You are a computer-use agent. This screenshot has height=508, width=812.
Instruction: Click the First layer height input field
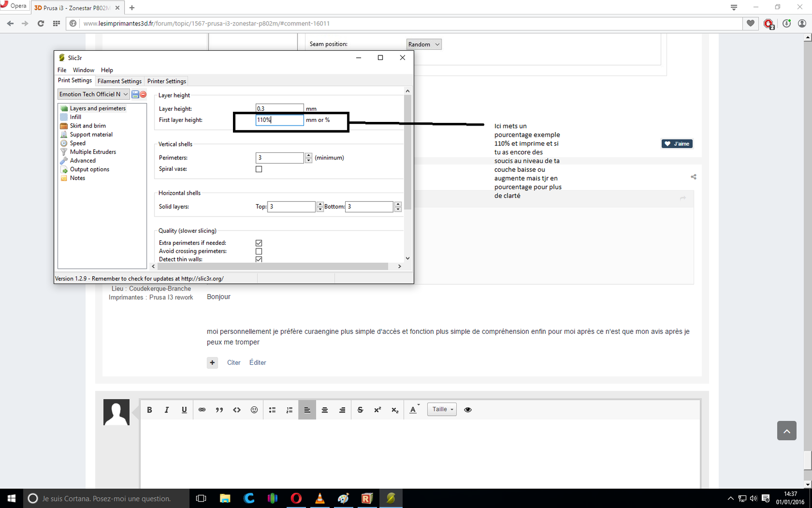(280, 120)
